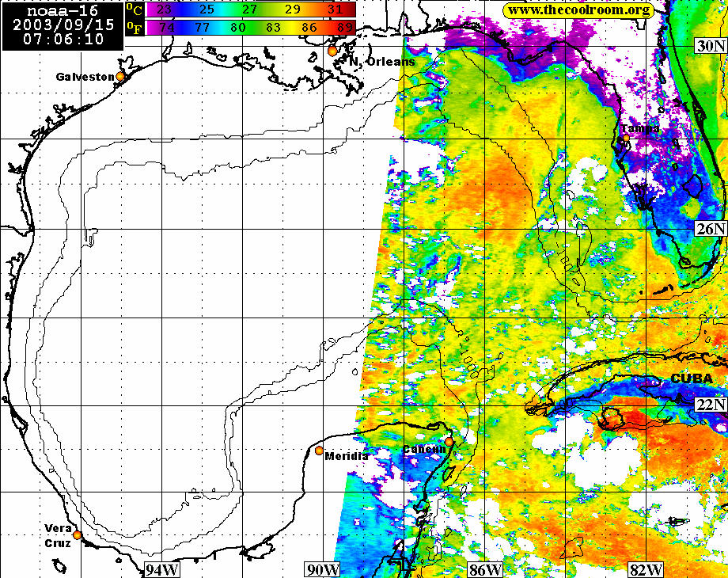Image resolution: width=728 pixels, height=578 pixels.
Task: Click the Cancun text label
Action: point(424,449)
